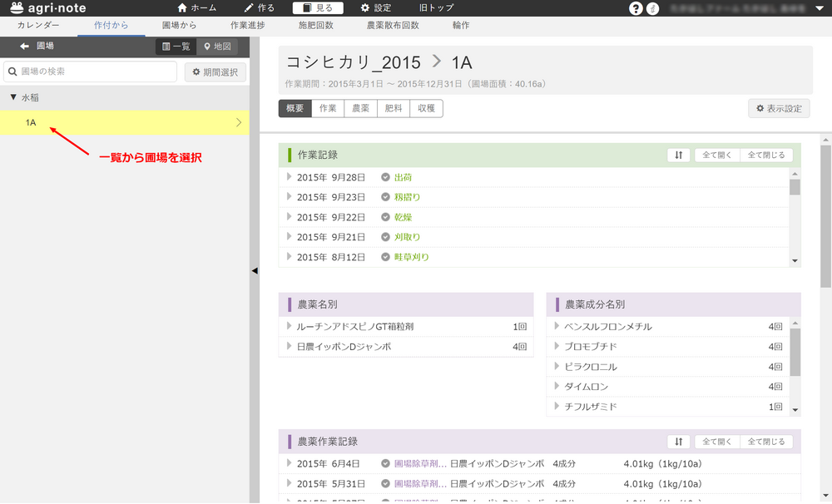Image resolution: width=832 pixels, height=504 pixels.
Task: Click the 圃場の検索 search field
Action: pos(90,72)
